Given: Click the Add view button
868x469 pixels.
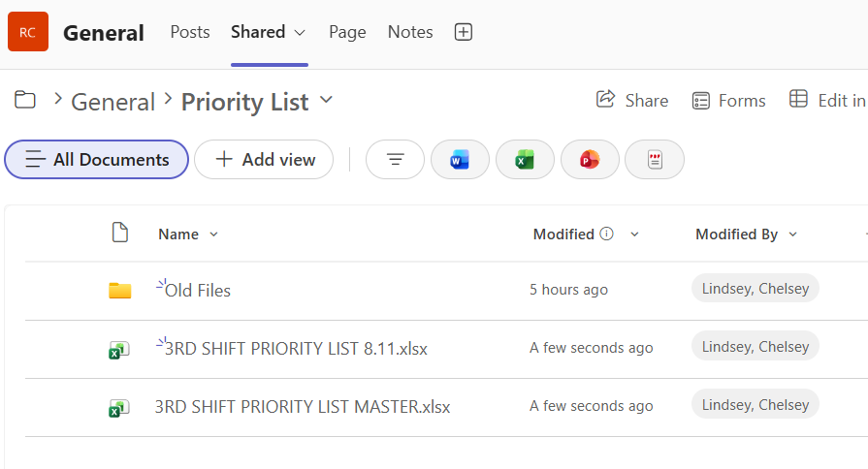Looking at the screenshot, I should coord(264,159).
